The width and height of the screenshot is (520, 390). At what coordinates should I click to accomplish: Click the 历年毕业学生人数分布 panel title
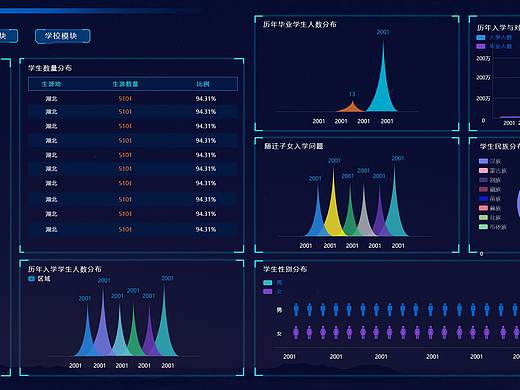(x=300, y=24)
